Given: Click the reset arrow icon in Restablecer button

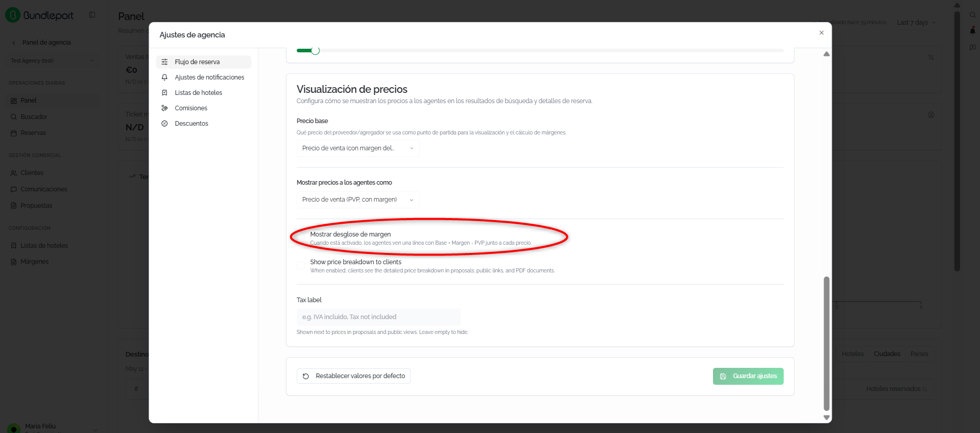Looking at the screenshot, I should [x=306, y=376].
